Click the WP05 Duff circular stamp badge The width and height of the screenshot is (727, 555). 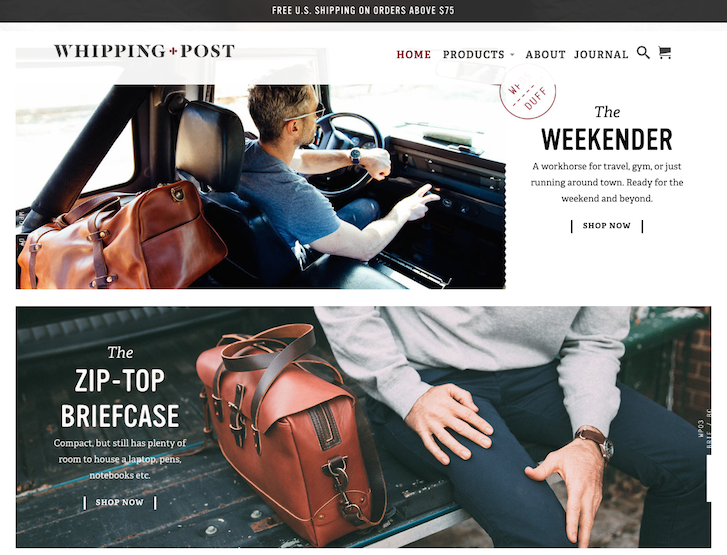(528, 92)
